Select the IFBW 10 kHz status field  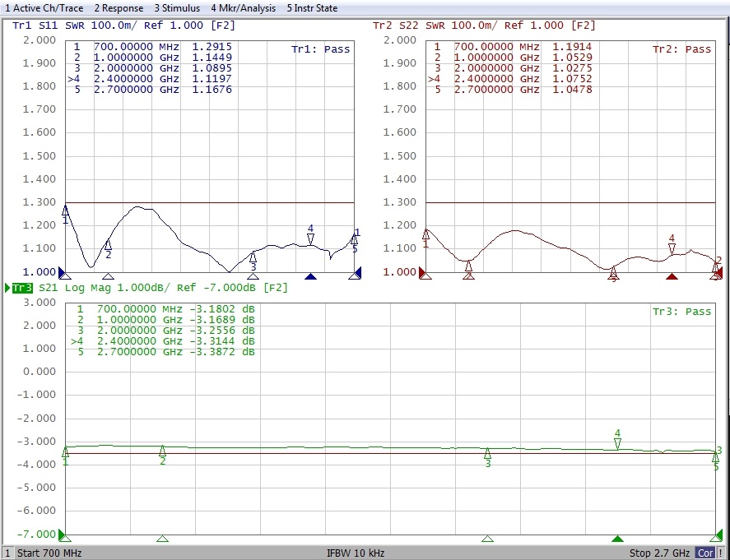tap(356, 553)
